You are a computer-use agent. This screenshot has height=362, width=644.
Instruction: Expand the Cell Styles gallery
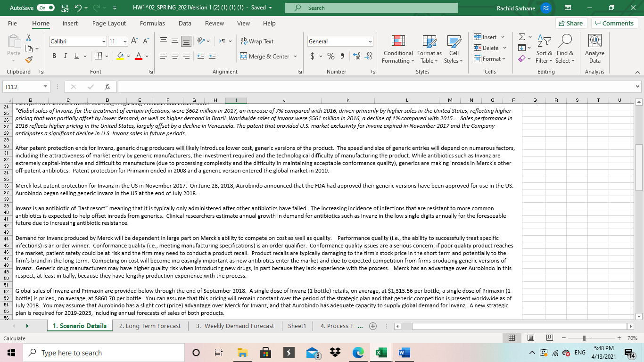[x=454, y=49]
